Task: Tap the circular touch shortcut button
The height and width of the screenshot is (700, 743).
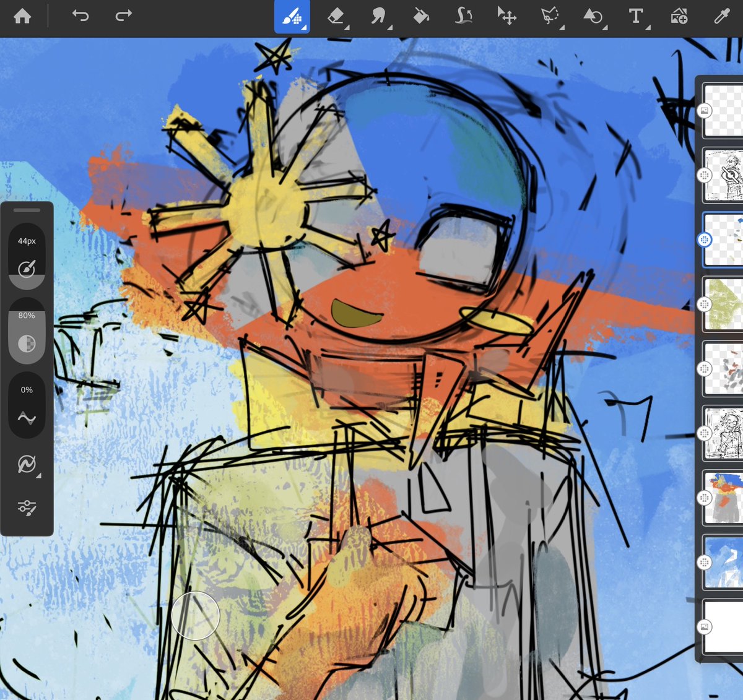Action: (196, 615)
